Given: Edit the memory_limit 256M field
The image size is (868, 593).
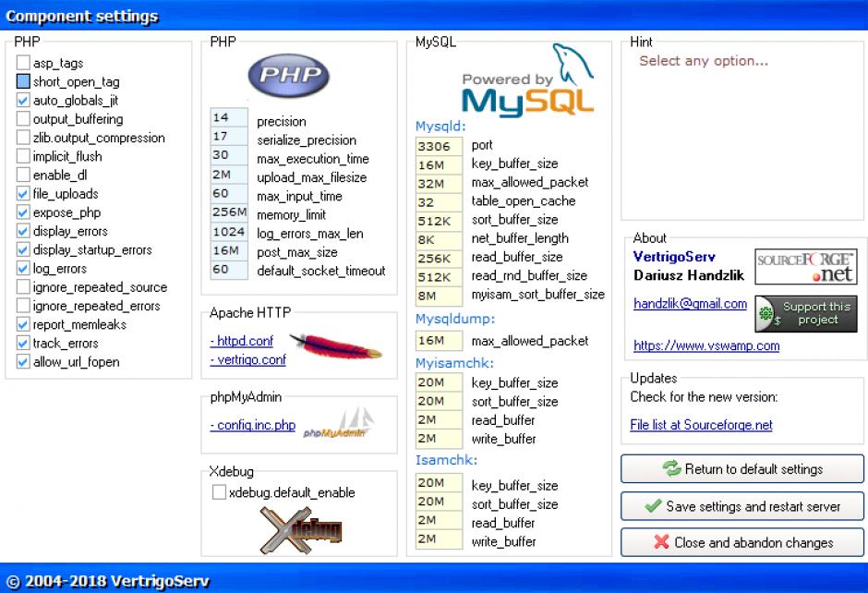Looking at the screenshot, I should point(229,212).
